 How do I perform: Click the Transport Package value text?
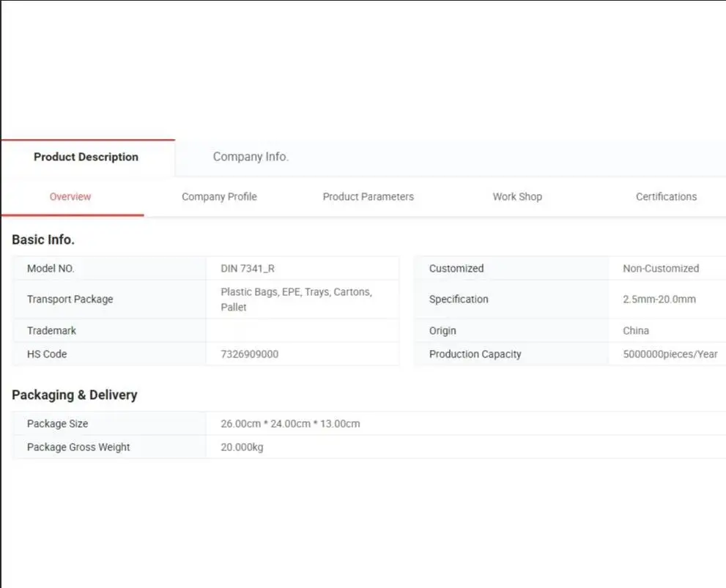296,299
